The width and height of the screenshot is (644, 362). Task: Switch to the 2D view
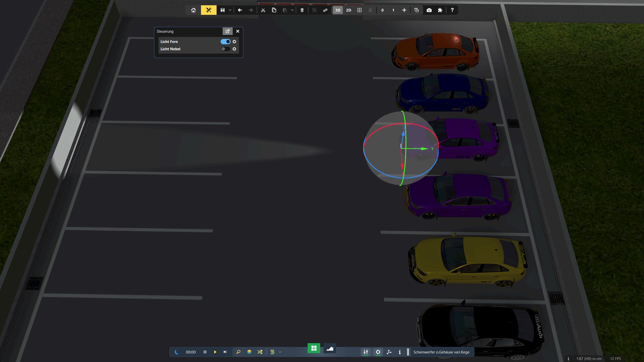click(x=348, y=10)
